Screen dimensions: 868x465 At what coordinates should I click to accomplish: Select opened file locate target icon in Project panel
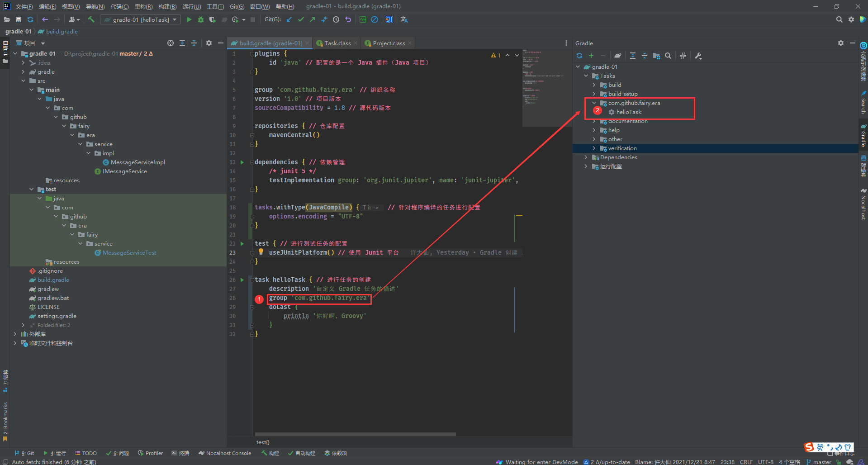tap(171, 43)
